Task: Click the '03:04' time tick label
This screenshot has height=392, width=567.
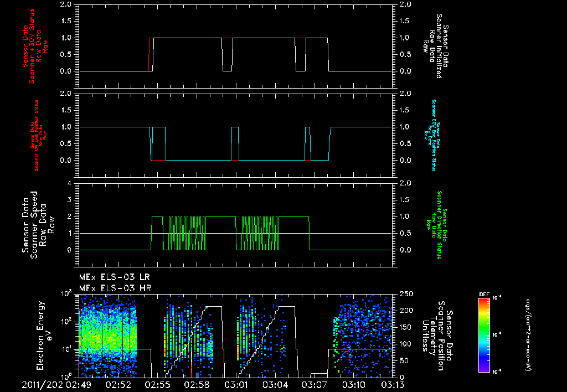Action: [x=275, y=384]
